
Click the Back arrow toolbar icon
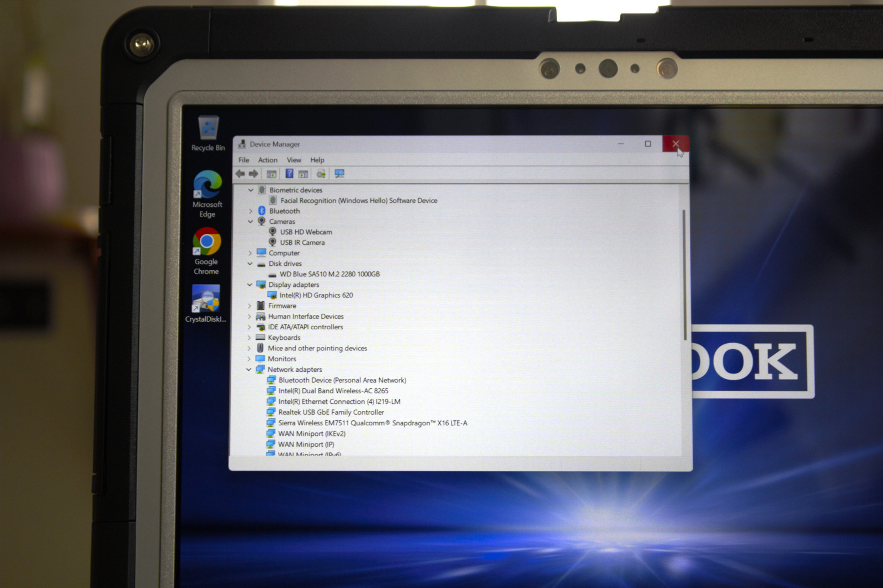coord(240,174)
